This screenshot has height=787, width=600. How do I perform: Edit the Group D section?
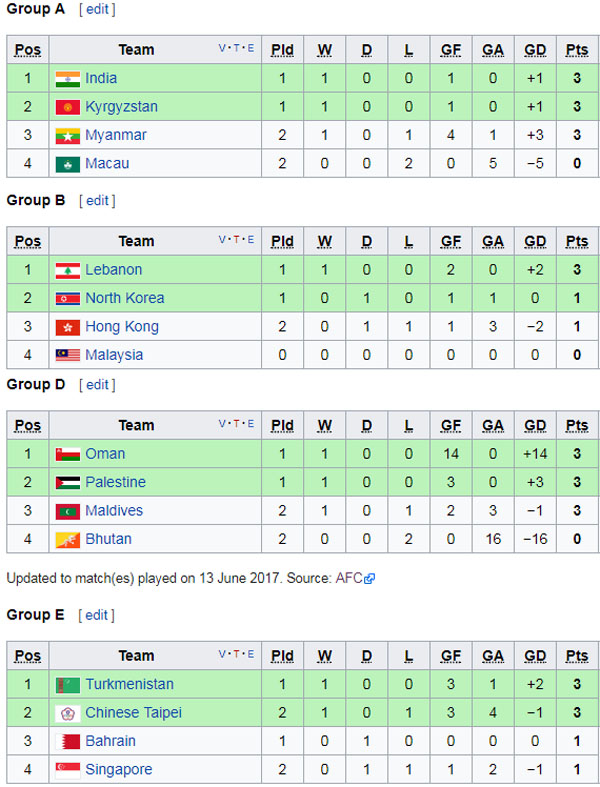[97, 385]
